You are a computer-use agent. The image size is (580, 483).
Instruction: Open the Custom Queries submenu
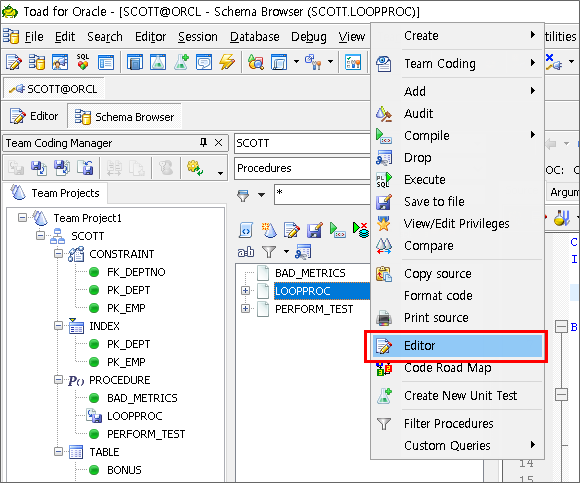(x=457, y=446)
